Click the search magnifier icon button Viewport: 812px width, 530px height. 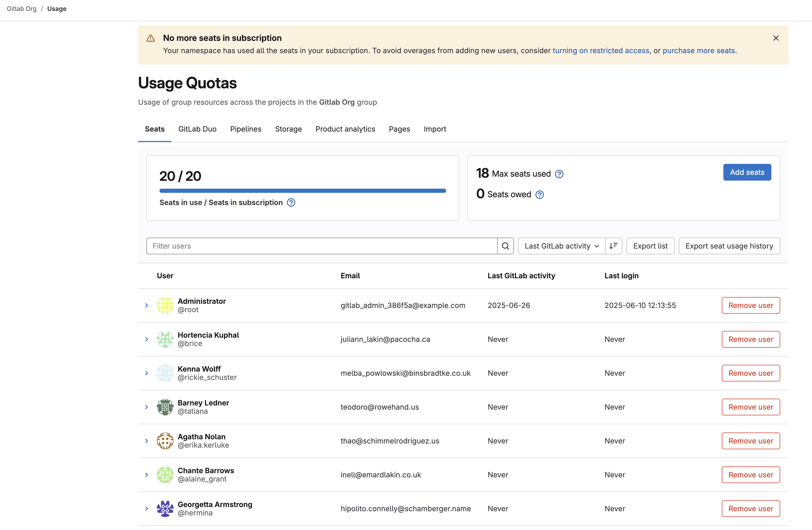pyautogui.click(x=505, y=246)
